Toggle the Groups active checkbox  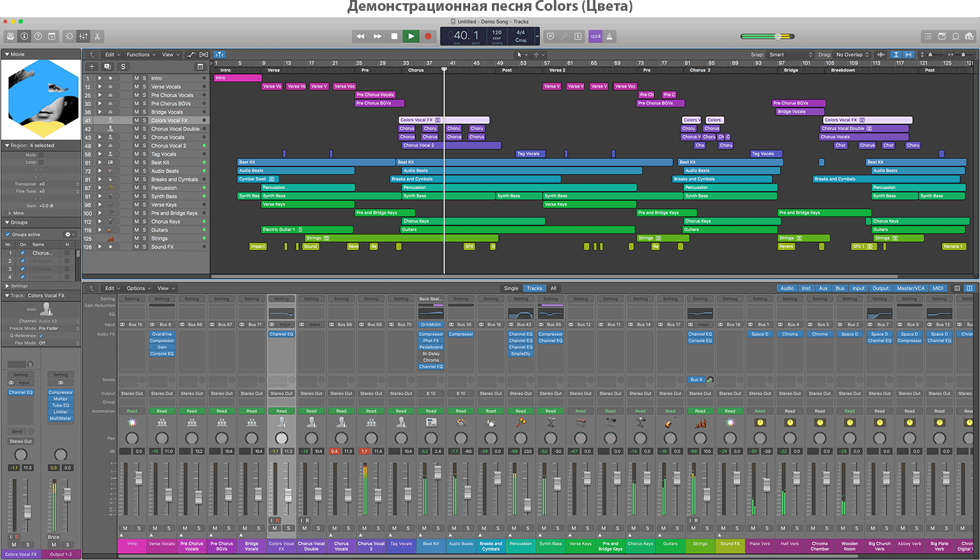click(x=8, y=234)
